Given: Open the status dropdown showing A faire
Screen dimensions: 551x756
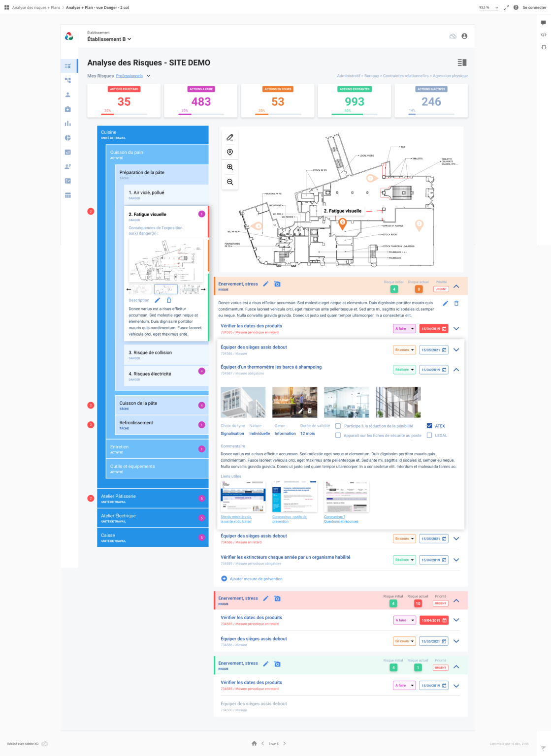Looking at the screenshot, I should coord(404,328).
